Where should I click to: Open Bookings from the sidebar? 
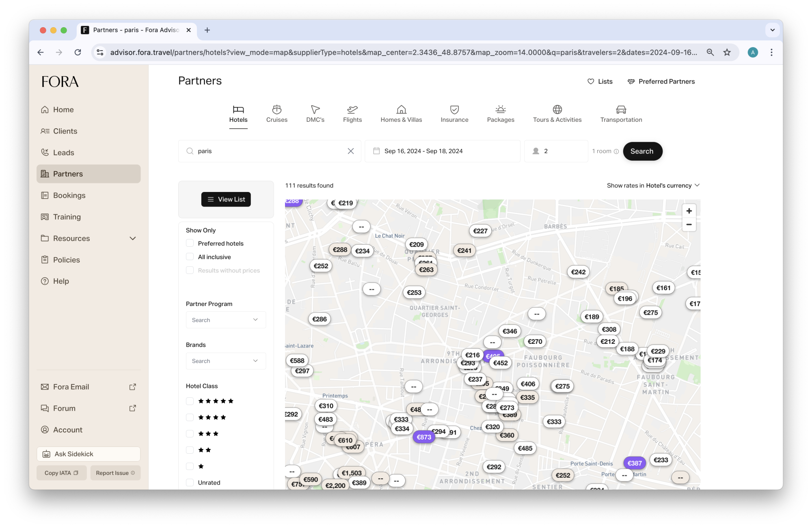69,195
